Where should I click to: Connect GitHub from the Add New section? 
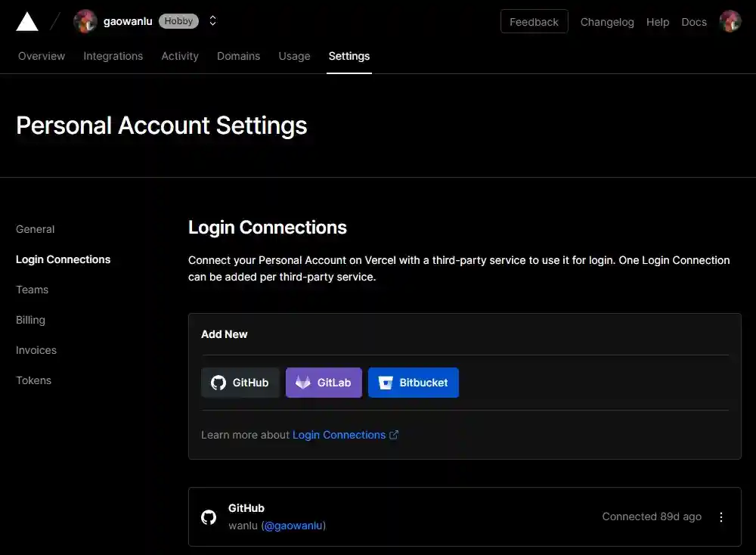pos(240,383)
